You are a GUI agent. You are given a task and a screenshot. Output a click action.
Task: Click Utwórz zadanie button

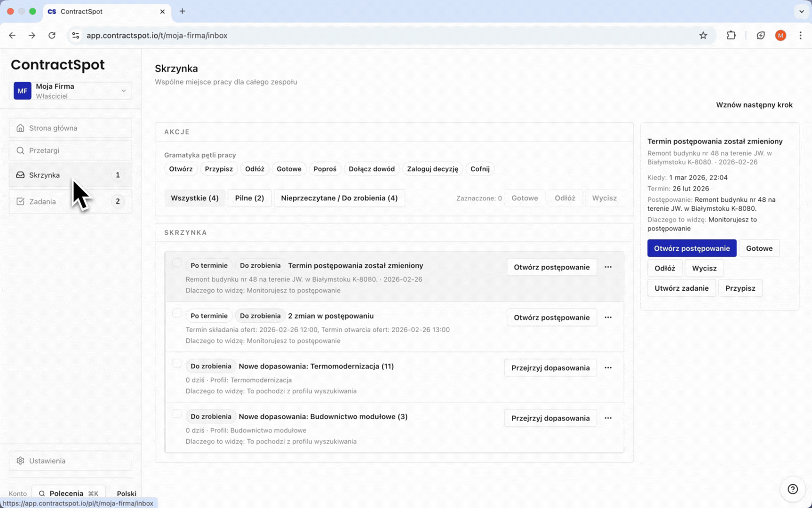pyautogui.click(x=681, y=288)
